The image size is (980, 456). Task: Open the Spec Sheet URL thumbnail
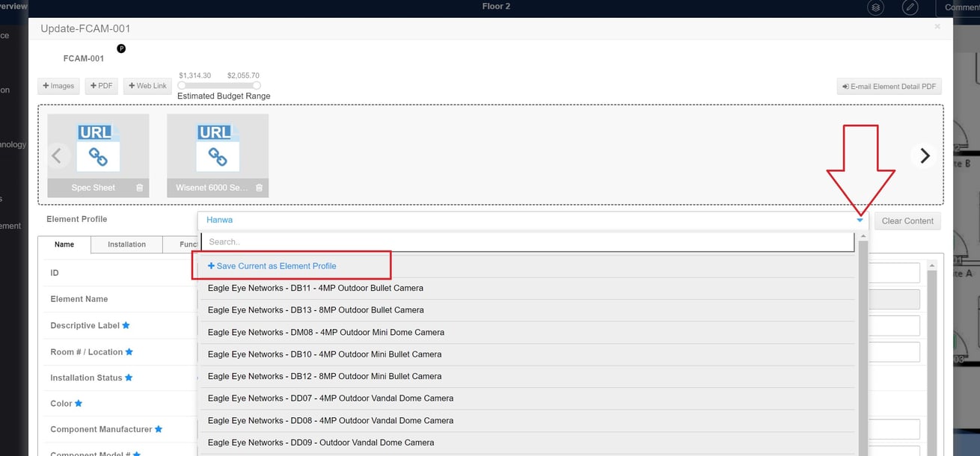[x=98, y=148]
